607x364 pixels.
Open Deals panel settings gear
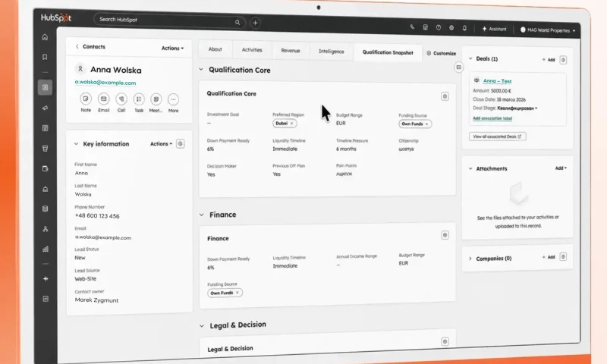pos(563,60)
